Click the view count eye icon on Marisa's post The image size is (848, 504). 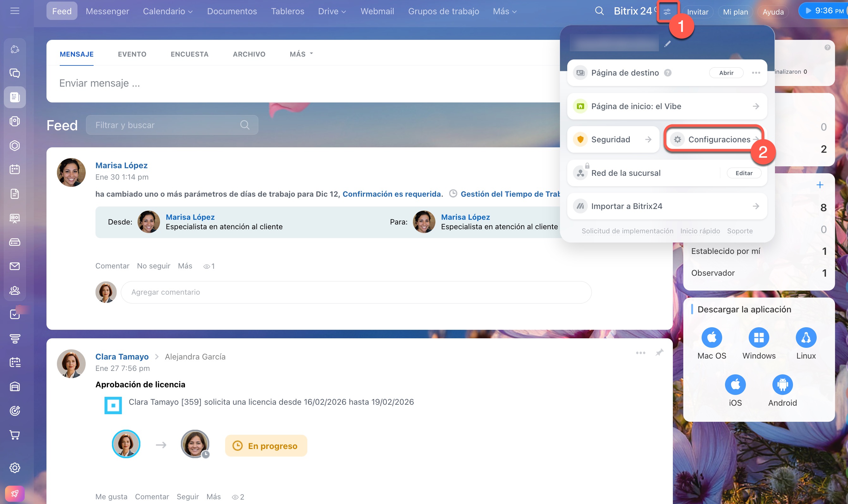point(206,267)
